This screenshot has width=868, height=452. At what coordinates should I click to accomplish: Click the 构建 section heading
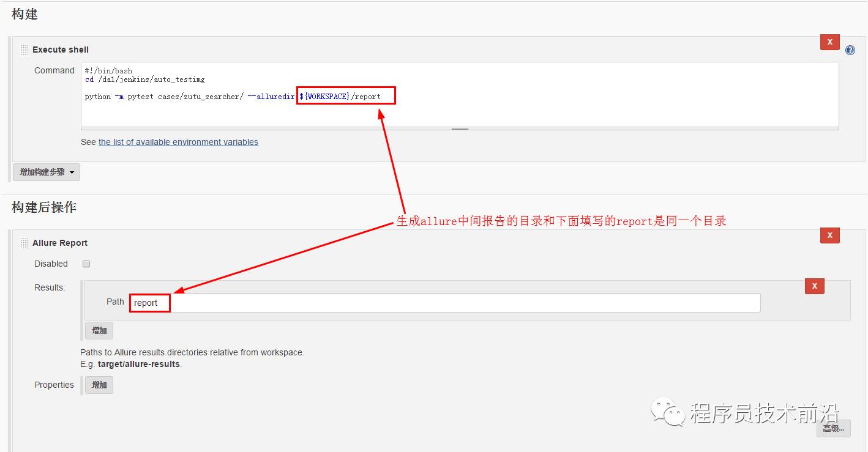(24, 14)
